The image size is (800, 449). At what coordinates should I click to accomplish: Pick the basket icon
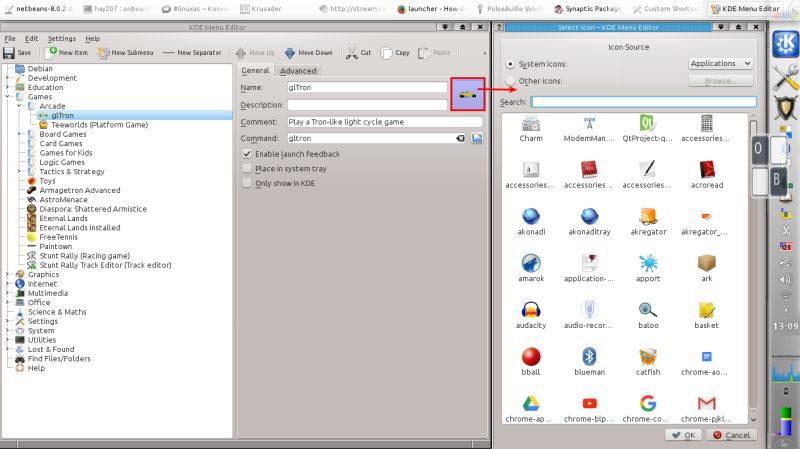pyautogui.click(x=707, y=315)
